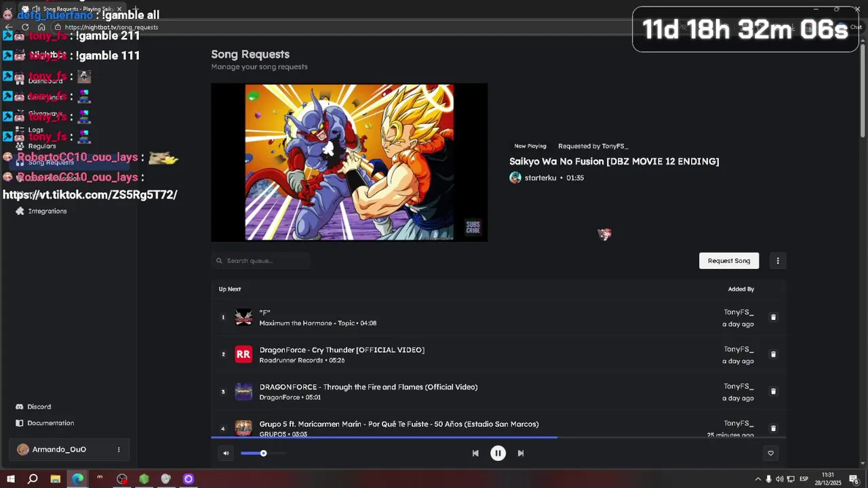This screenshot has height=488, width=868.
Task: Click Saikyo Wa No Fusion song title
Action: [614, 161]
